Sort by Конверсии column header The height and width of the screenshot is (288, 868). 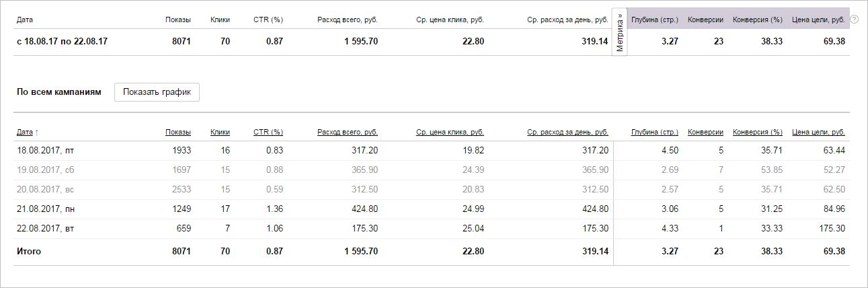(705, 133)
